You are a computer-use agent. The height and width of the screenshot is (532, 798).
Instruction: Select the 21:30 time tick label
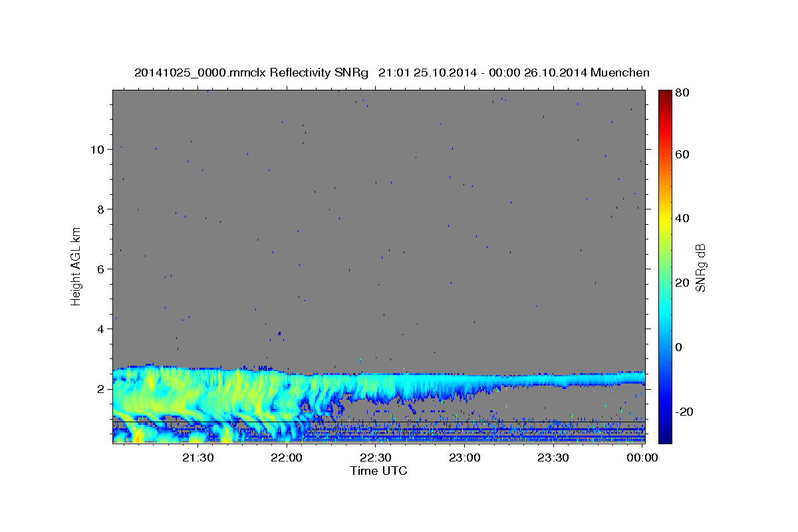(198, 458)
